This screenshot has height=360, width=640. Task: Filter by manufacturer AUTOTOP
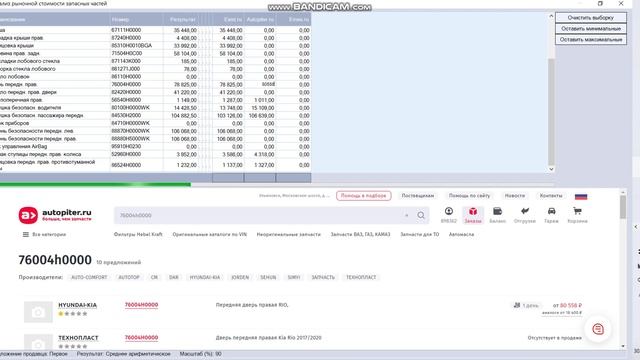pyautogui.click(x=129, y=277)
